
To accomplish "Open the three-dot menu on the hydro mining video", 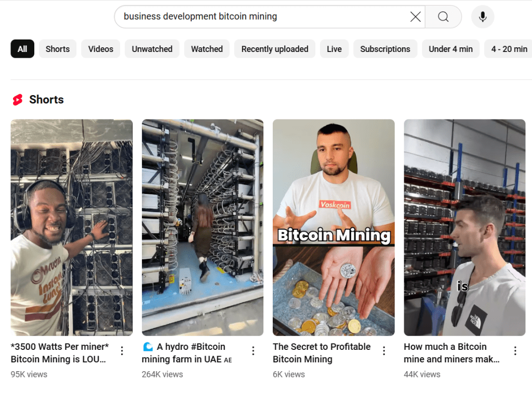I will pos(253,351).
